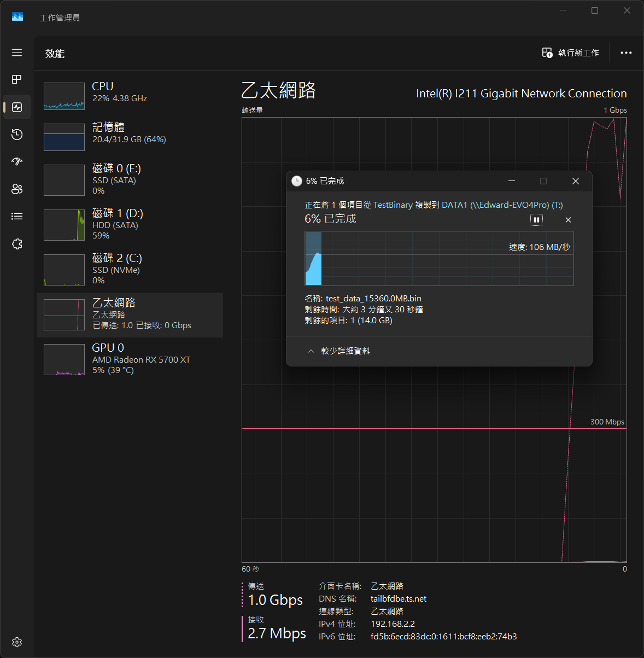The width and height of the screenshot is (644, 658).
Task: Open the Users page icon
Action: pos(17,189)
